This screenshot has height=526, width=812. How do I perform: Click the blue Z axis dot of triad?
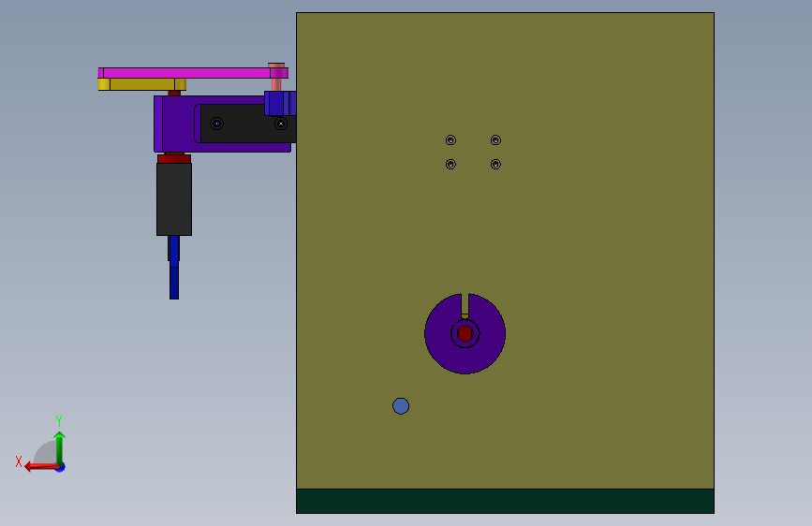click(61, 468)
